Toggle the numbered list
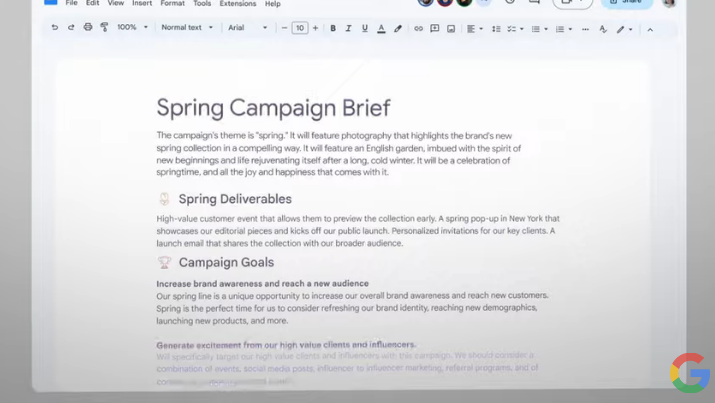This screenshot has height=403, width=715. point(560,29)
